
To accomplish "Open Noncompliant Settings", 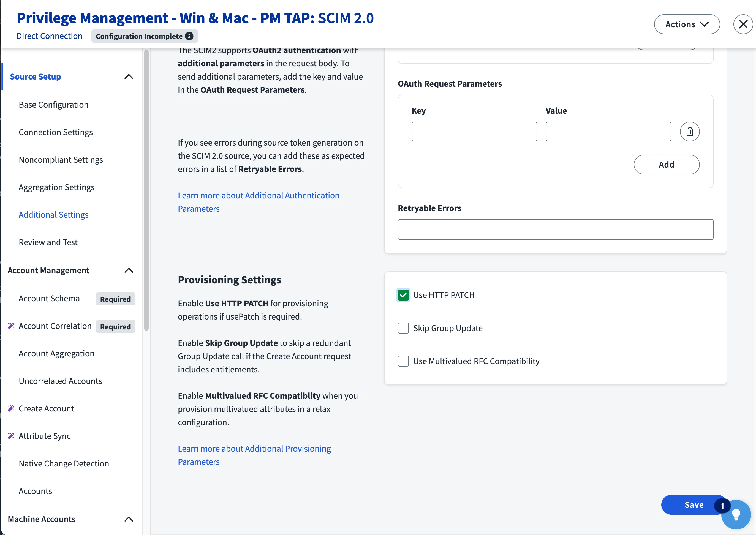I will coord(61,159).
